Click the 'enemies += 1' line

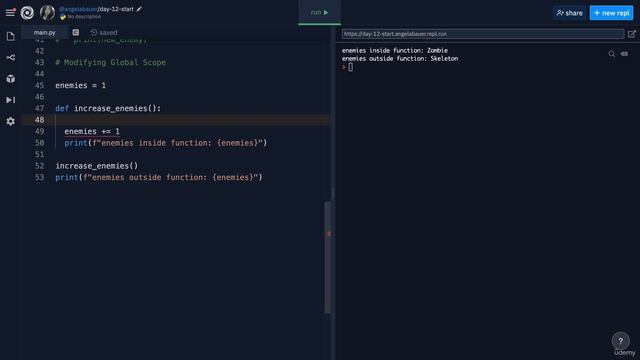point(92,131)
